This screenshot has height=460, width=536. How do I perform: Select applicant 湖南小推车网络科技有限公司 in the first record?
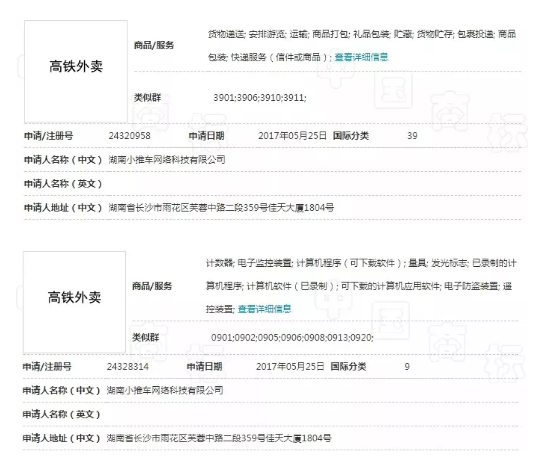pos(167,160)
